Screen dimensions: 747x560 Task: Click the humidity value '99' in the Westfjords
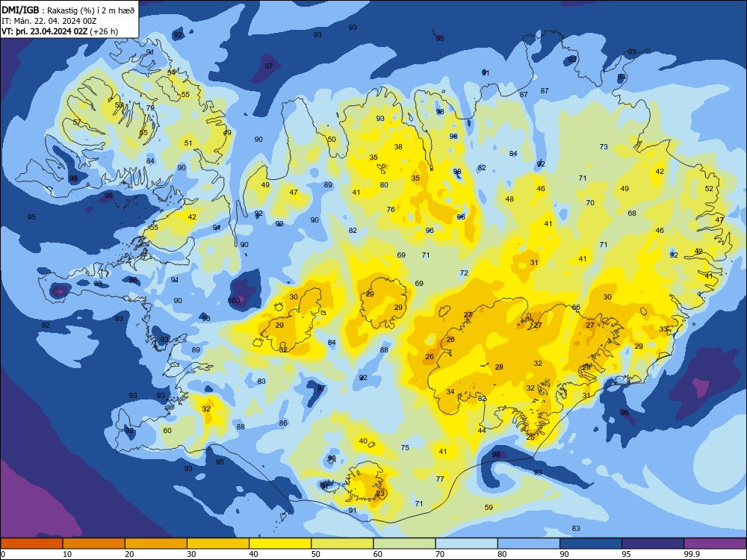pyautogui.click(x=73, y=178)
